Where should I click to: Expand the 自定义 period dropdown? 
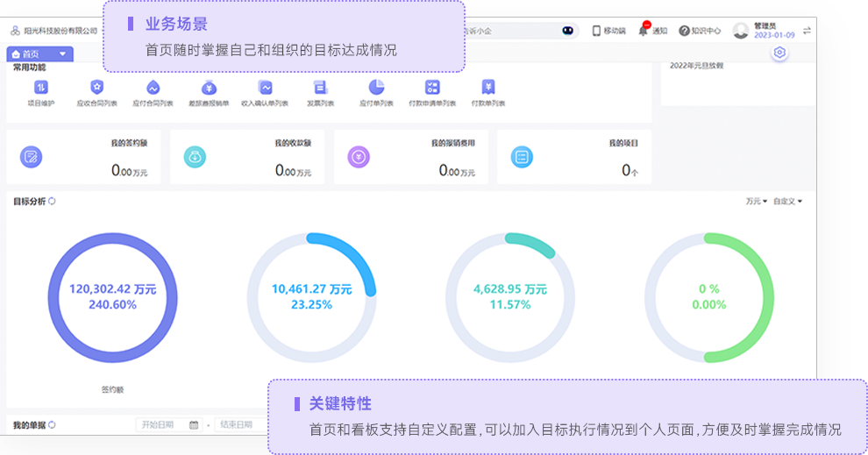(x=787, y=202)
